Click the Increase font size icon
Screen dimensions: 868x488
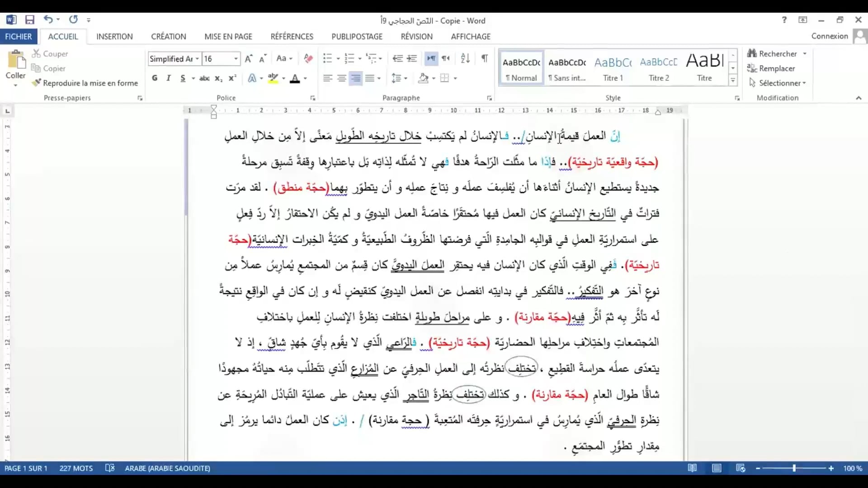[x=248, y=59]
